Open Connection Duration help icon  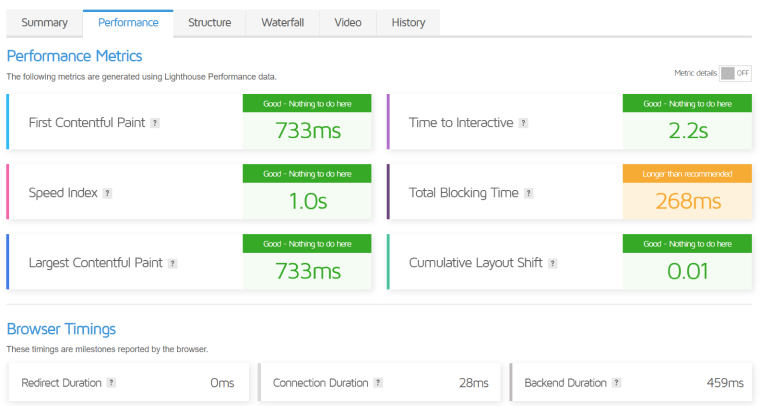[x=377, y=383]
